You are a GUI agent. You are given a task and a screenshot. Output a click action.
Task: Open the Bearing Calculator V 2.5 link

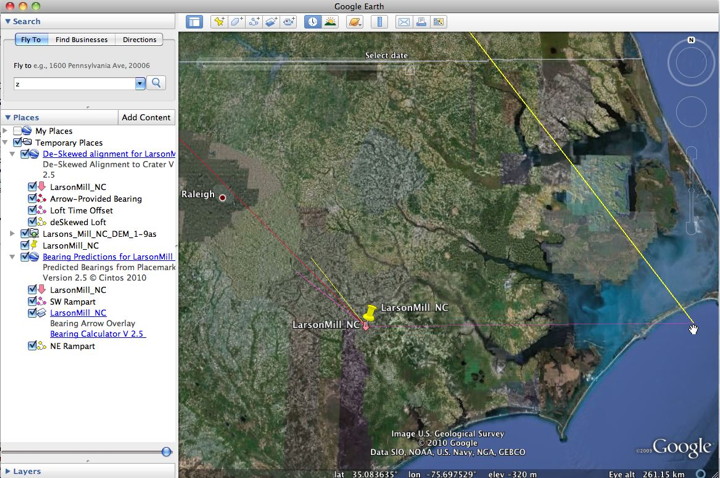pos(98,334)
